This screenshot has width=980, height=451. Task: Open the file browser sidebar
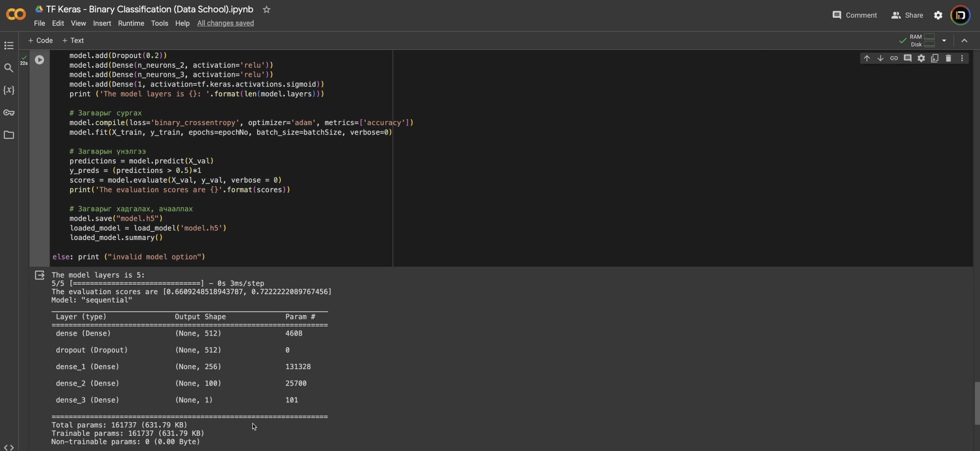click(x=9, y=135)
